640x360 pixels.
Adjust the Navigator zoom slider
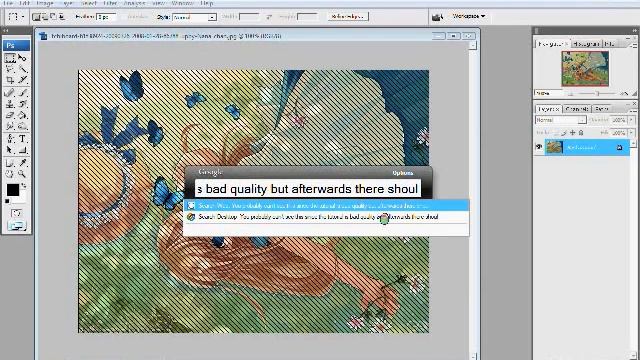[x=596, y=93]
